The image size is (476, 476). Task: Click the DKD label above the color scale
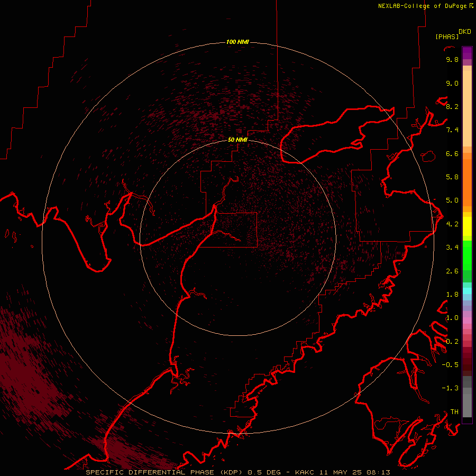click(465, 32)
